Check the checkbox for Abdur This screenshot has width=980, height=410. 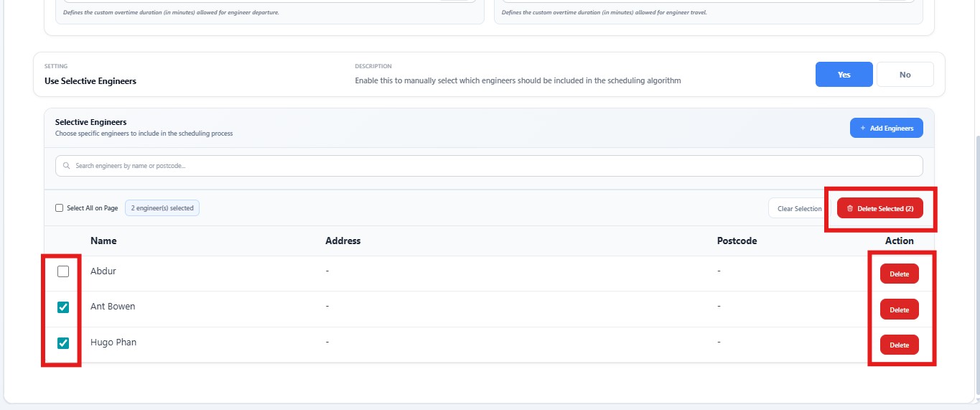(x=63, y=271)
